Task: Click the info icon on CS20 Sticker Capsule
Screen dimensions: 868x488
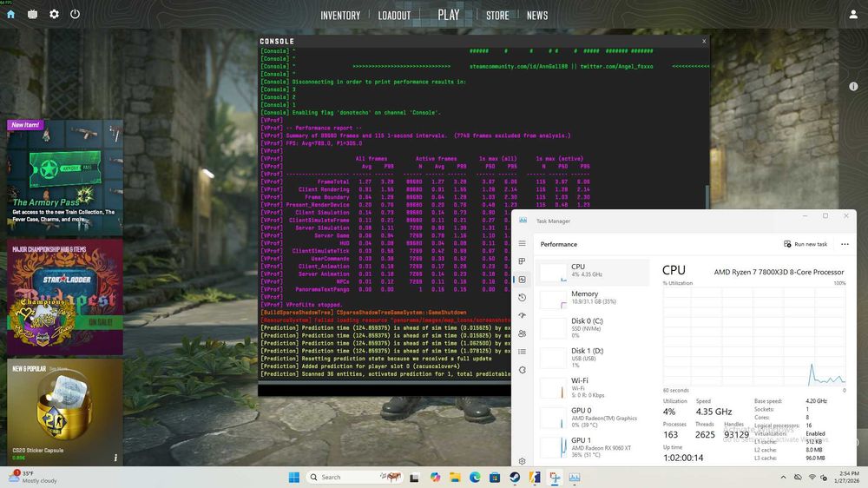Action: click(115, 458)
